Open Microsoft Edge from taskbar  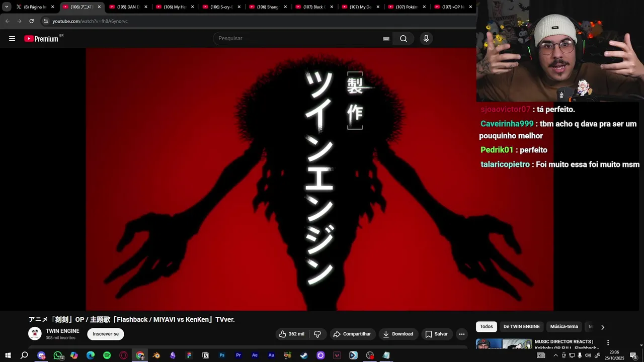[91, 355]
